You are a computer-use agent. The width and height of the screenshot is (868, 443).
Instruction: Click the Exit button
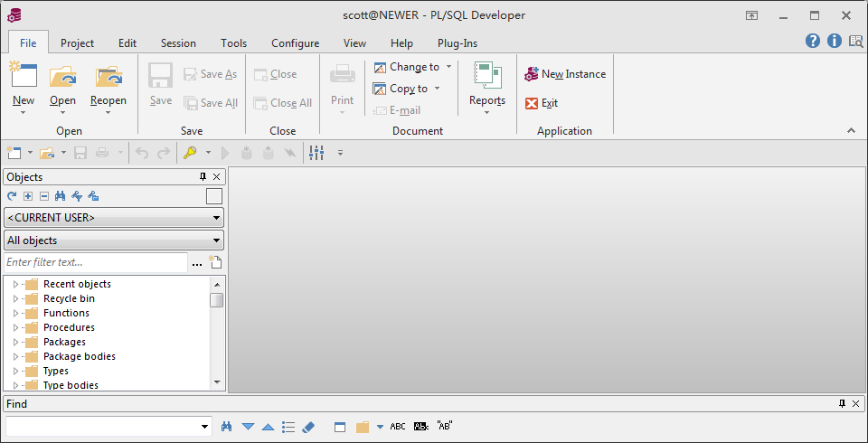542,103
